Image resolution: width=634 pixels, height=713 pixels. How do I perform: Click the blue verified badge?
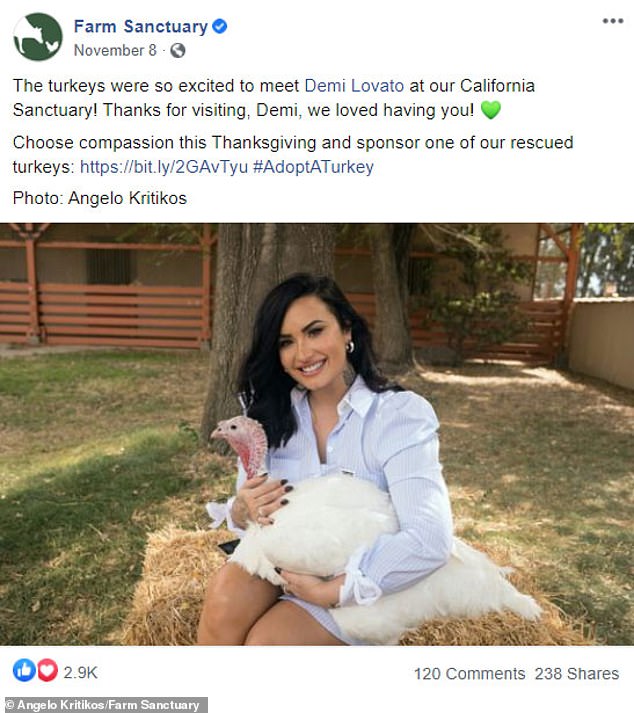[x=220, y=27]
